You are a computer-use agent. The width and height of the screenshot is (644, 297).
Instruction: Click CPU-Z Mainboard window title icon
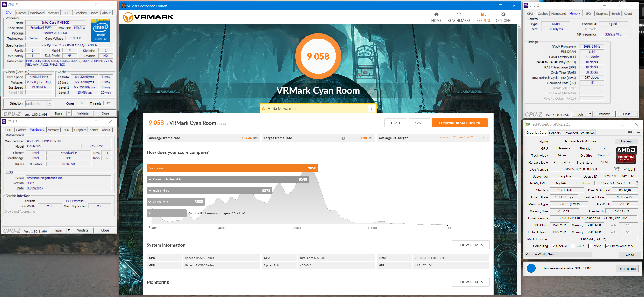click(4, 122)
